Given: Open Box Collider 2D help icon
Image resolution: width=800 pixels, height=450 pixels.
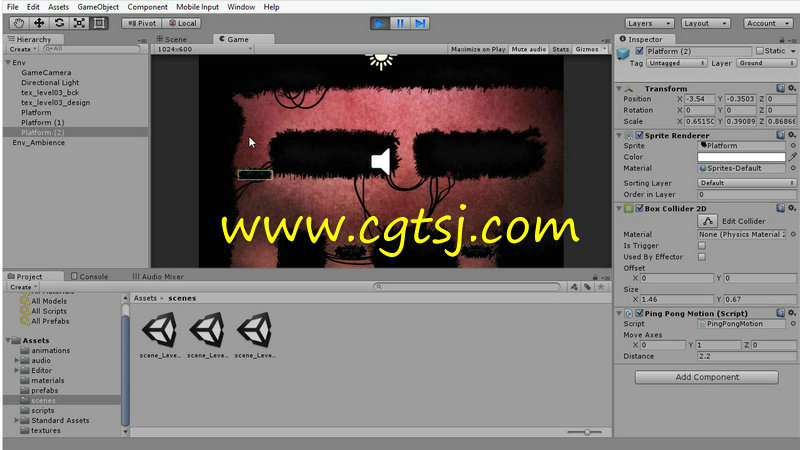Looking at the screenshot, I should click(780, 208).
